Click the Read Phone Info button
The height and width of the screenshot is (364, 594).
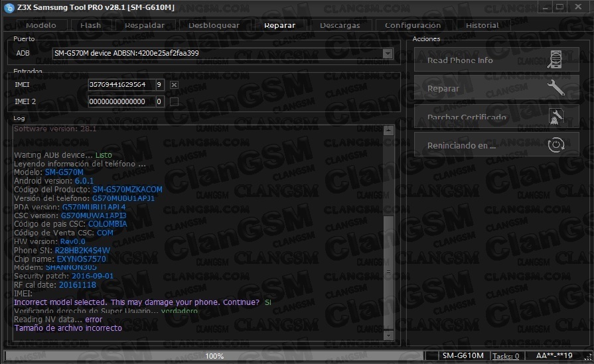click(x=496, y=60)
